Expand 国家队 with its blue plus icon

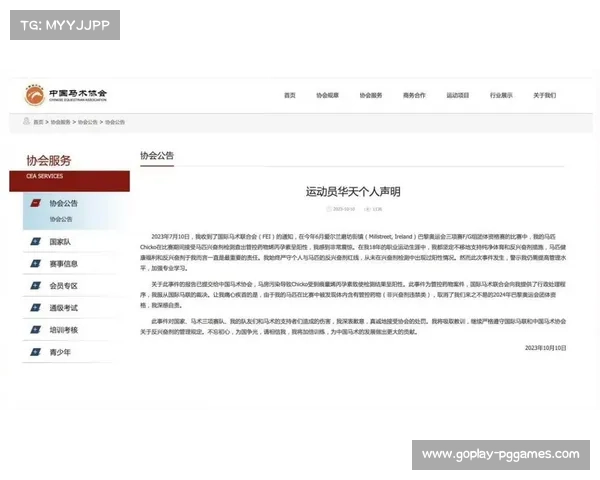coord(36,242)
